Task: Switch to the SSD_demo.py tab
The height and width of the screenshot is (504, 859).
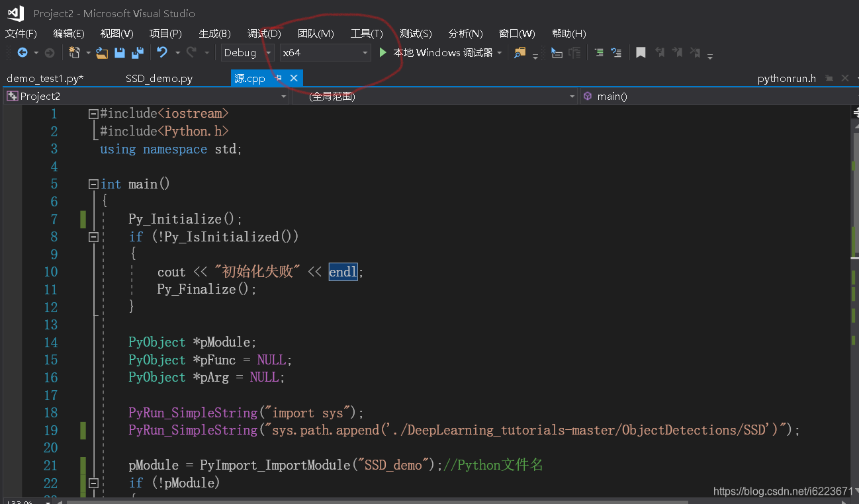Action: pos(159,79)
